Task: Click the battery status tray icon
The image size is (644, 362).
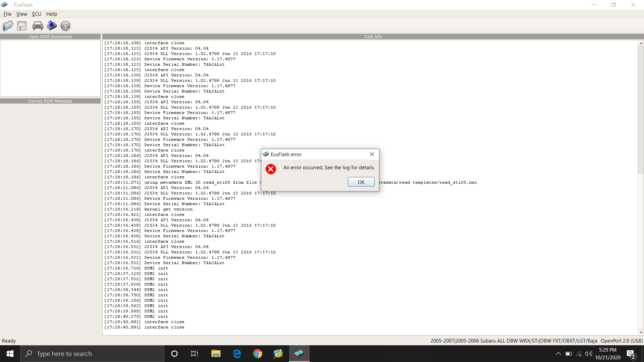Action: point(569,354)
